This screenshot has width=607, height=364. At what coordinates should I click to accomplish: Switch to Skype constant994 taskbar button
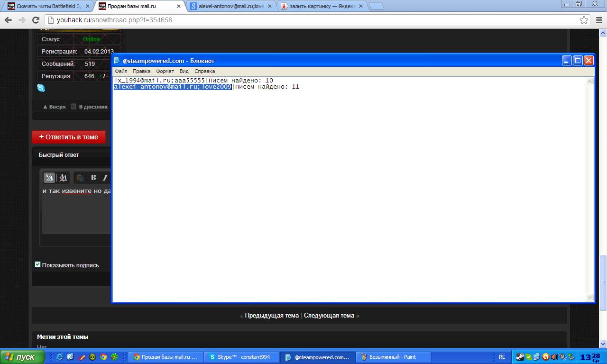242,357
